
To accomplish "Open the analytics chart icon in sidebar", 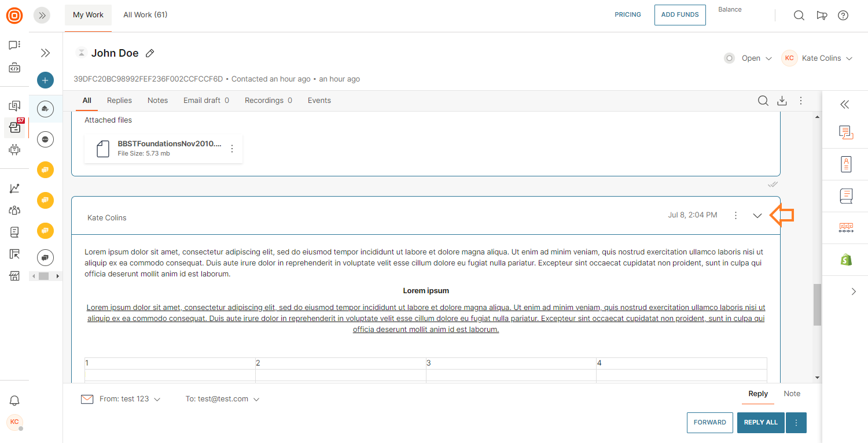I will (14, 189).
